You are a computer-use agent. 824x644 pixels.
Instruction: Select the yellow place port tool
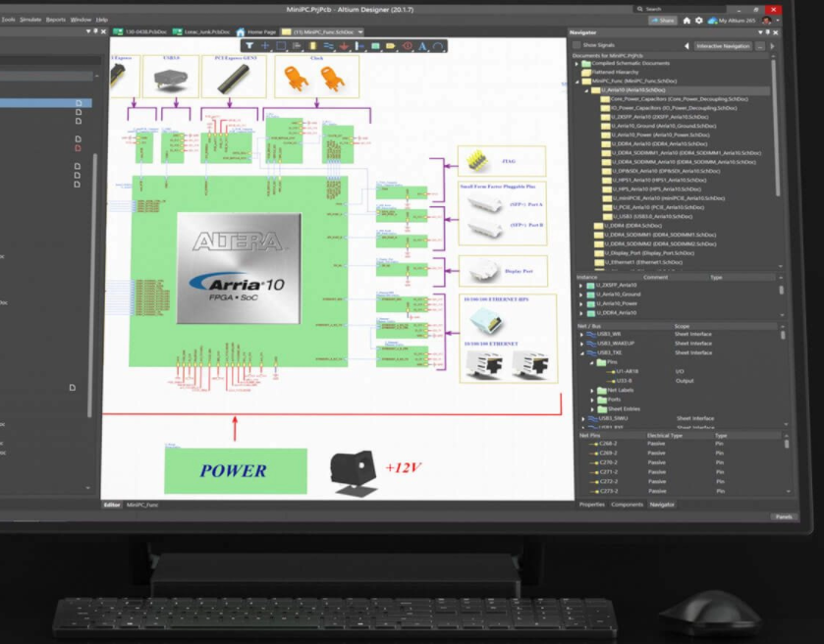pyautogui.click(x=391, y=46)
